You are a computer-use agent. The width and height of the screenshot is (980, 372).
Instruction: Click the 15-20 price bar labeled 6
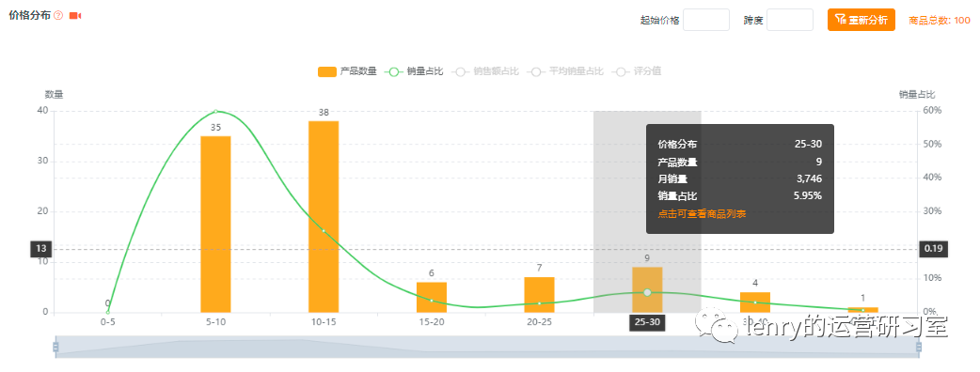[x=432, y=297]
